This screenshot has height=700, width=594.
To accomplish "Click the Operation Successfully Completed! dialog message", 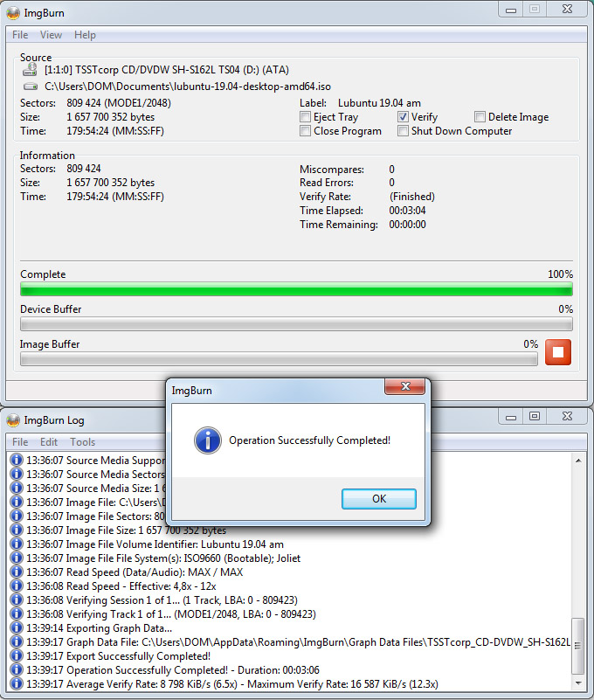I will pyautogui.click(x=310, y=440).
